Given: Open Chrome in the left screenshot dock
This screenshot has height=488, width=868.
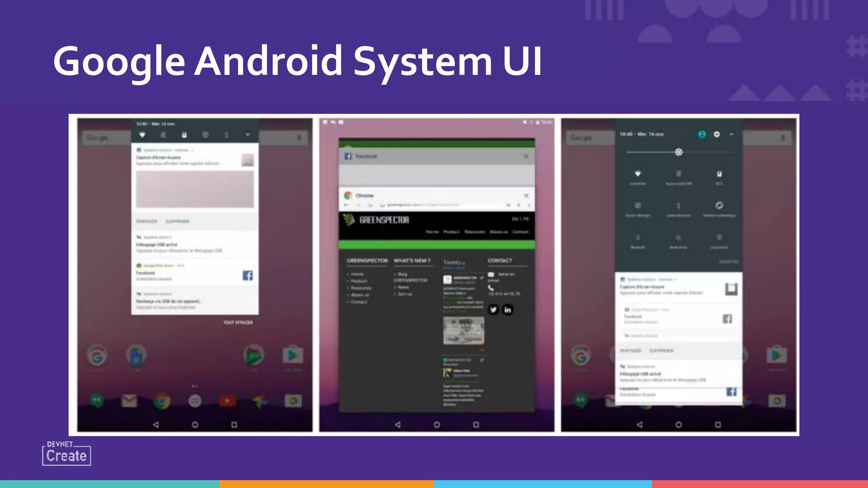Looking at the screenshot, I should [x=162, y=401].
